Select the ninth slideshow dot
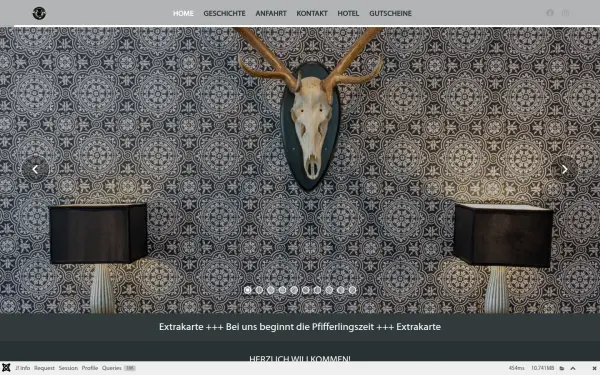 341,290
